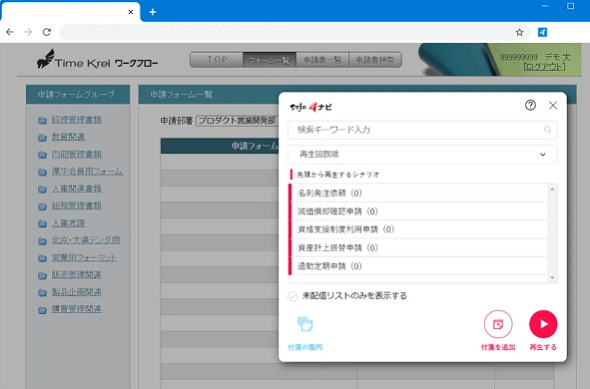Select the 通勤定期申請 (0) scenario
This screenshot has height=389, width=590.
(418, 266)
